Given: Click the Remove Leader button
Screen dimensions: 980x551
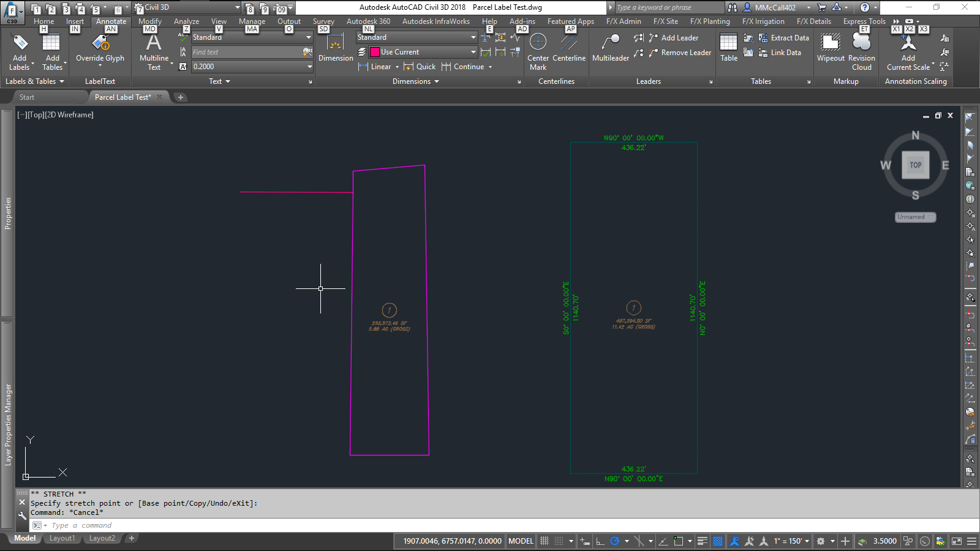Looking at the screenshot, I should (x=680, y=53).
